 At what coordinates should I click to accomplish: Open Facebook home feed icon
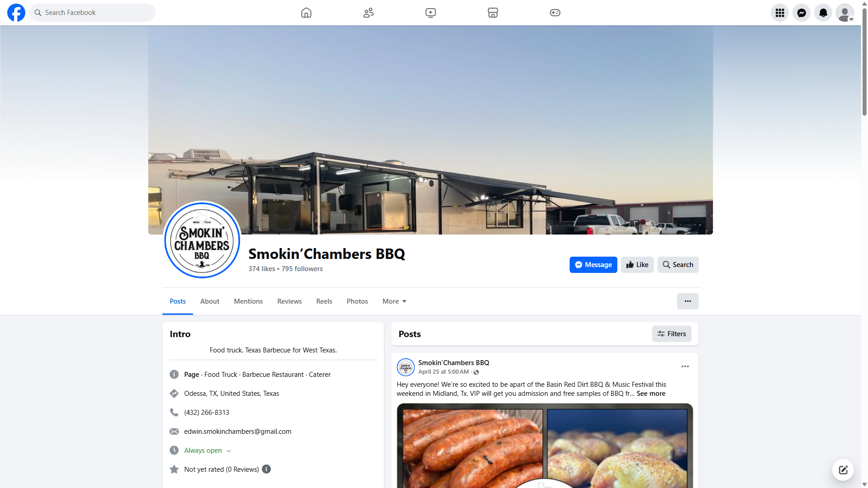(x=306, y=13)
